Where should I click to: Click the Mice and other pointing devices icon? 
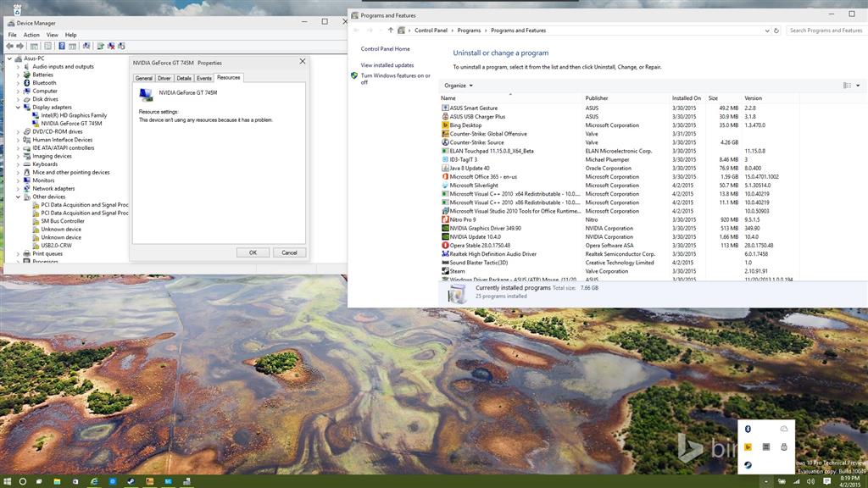[26, 172]
